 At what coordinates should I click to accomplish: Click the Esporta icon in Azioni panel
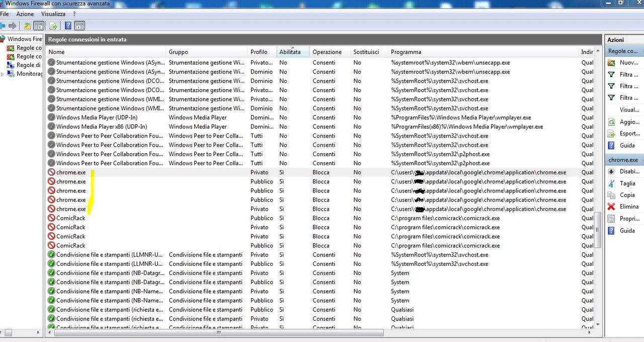611,133
